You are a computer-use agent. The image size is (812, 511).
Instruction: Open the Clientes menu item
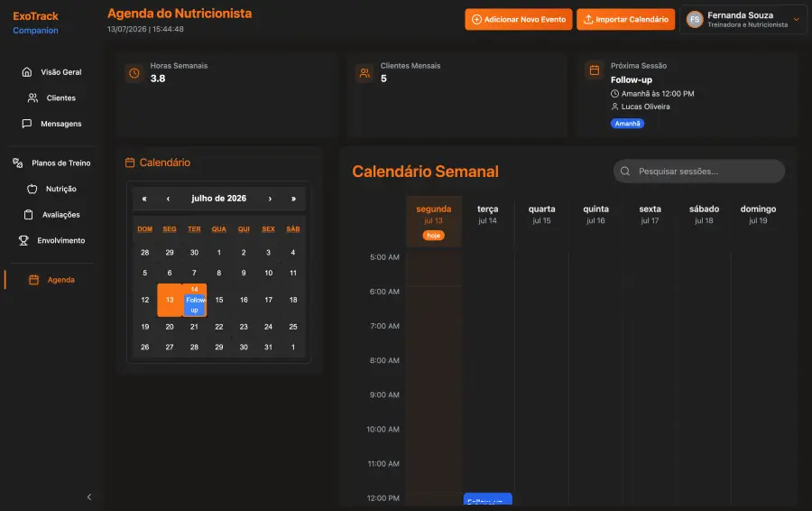51,98
